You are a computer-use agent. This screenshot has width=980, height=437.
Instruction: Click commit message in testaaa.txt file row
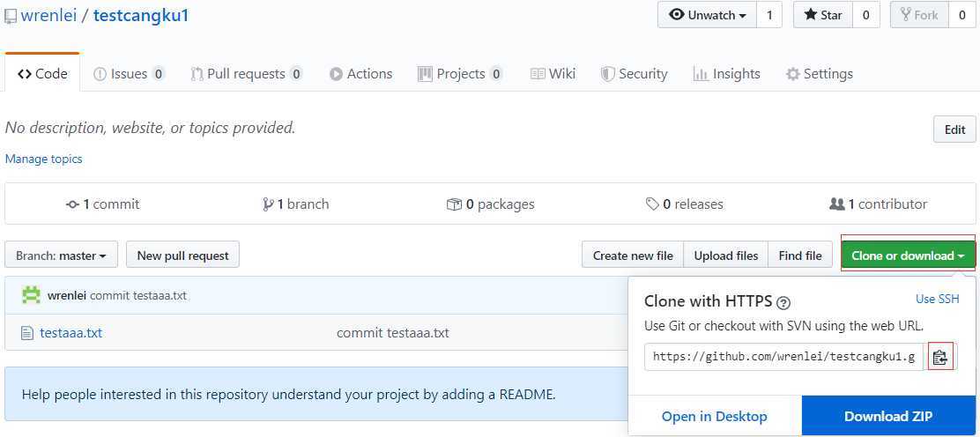(392, 332)
